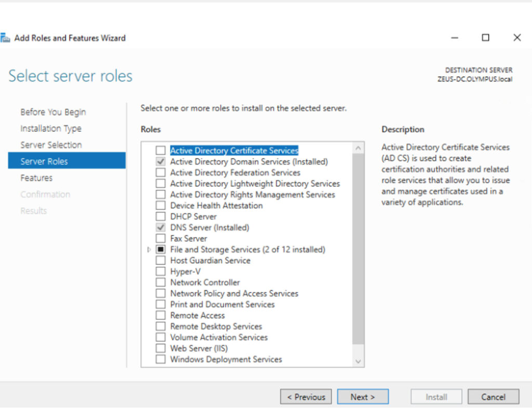Select Network Policy and Access Services label
Viewport: 532px width, 409px height.
[x=234, y=293]
